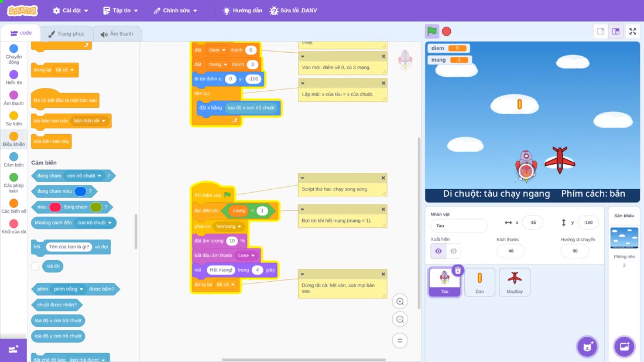
Task: Tick the checkbox next to trả lời block
Action: [x=35, y=267]
